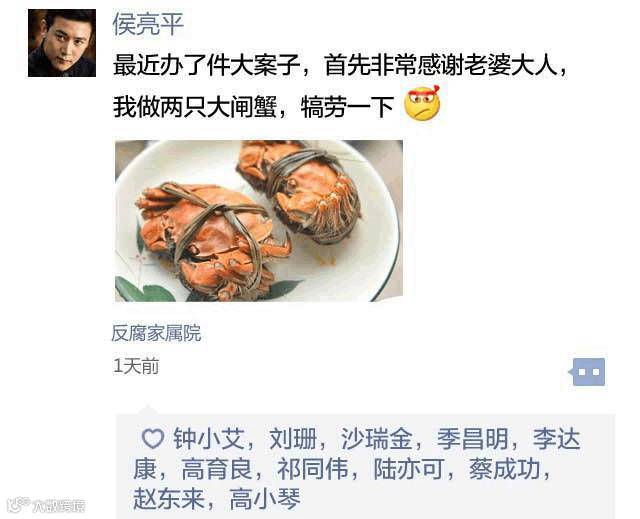Open 高小琴 in the likes list

[x=265, y=499]
